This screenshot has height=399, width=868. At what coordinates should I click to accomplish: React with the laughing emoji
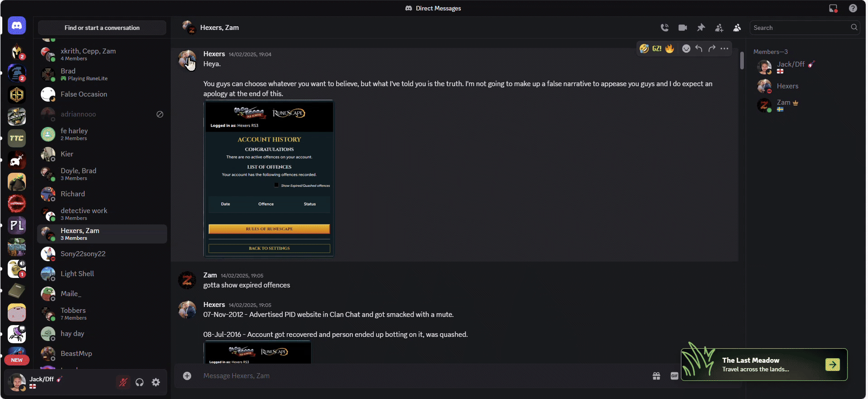click(644, 49)
